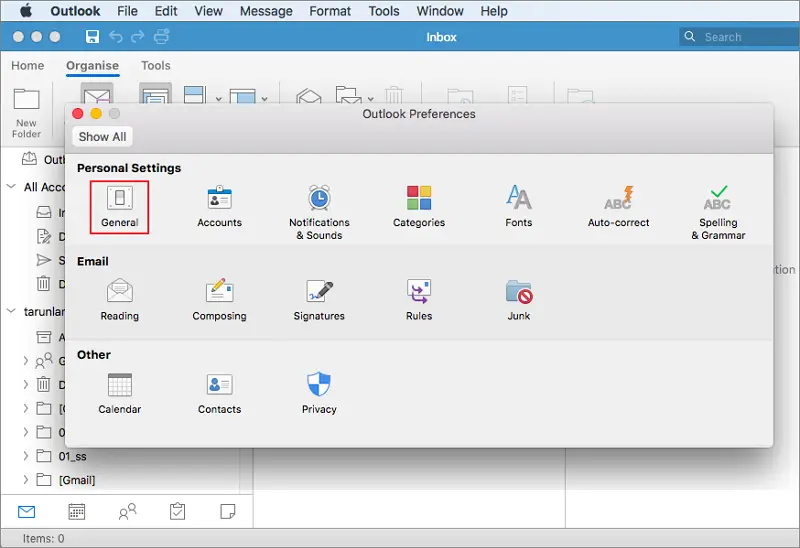
Task: Open the Window menu
Action: coord(440,11)
